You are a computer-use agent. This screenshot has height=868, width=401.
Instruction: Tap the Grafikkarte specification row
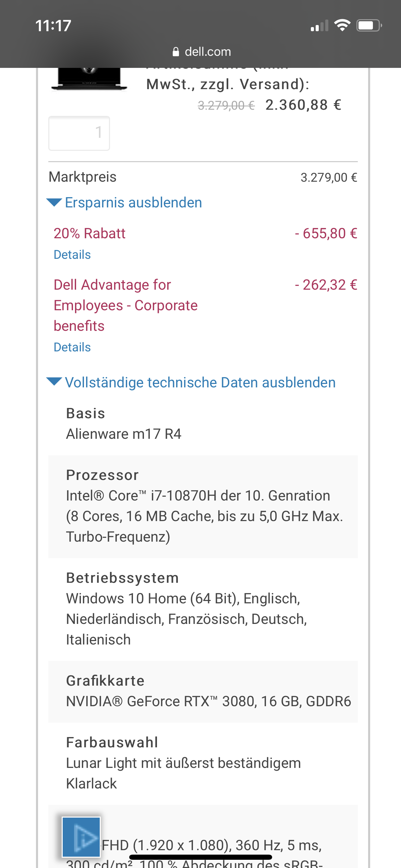[203, 691]
